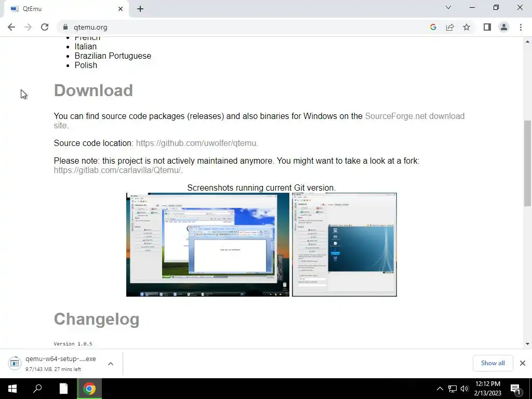Open the Chrome profile avatar
Viewport: 532px width, 399px height.
(x=504, y=27)
